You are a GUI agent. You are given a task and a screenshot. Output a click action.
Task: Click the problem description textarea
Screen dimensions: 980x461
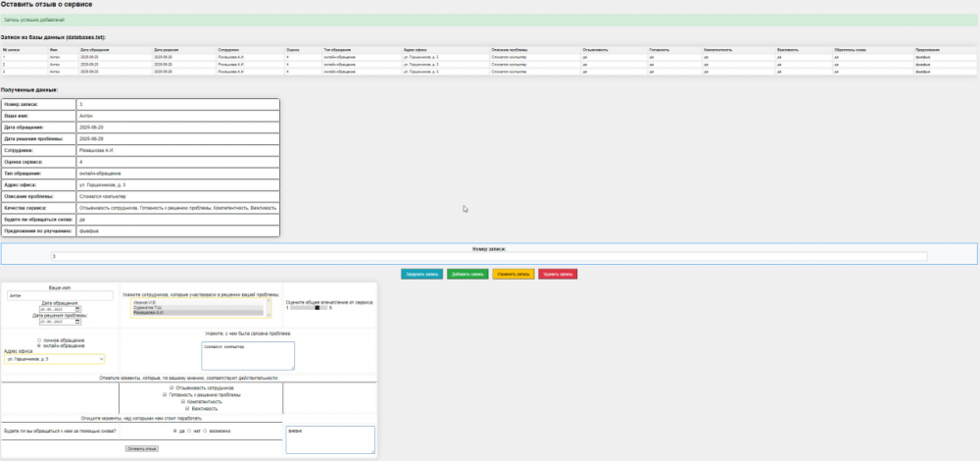pos(248,355)
